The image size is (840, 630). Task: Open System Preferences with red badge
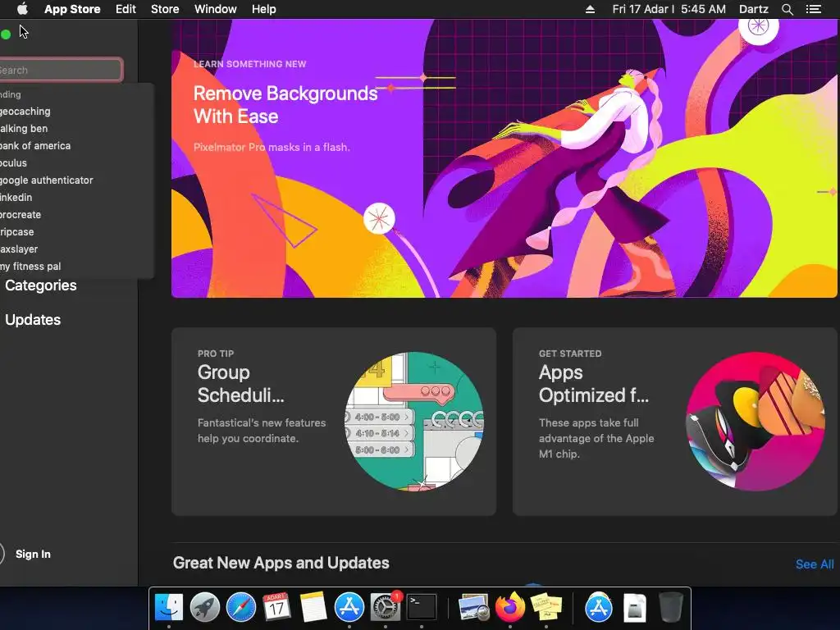(x=386, y=608)
